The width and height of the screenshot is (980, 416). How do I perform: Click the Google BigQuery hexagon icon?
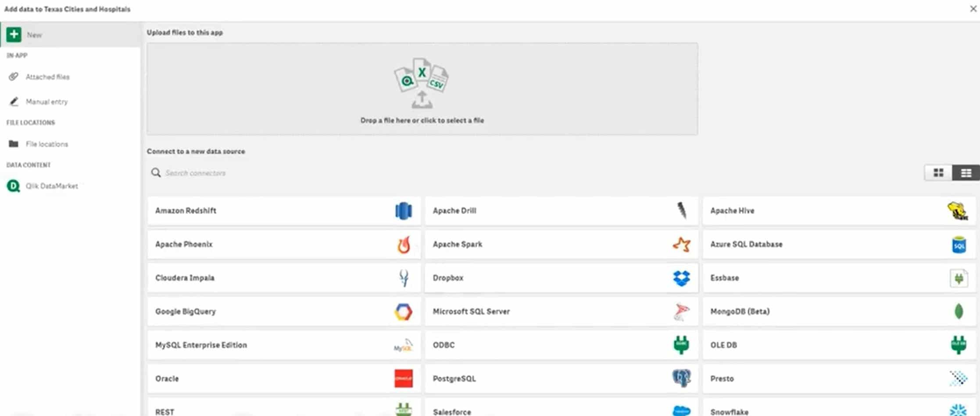click(403, 312)
